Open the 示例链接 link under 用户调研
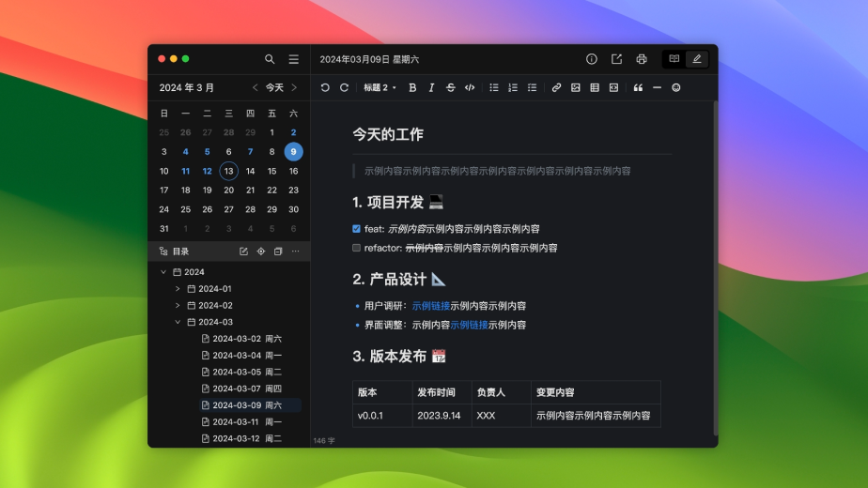 click(x=430, y=306)
